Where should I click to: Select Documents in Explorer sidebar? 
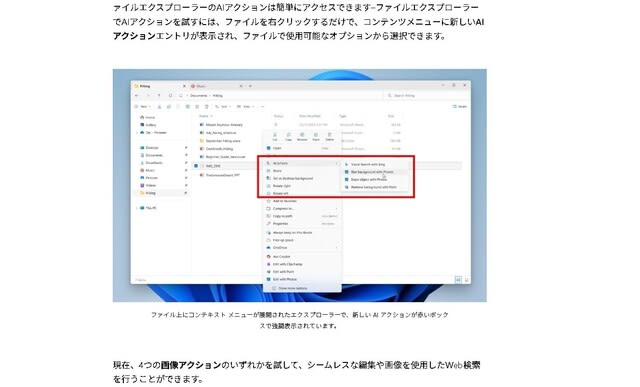click(x=151, y=156)
